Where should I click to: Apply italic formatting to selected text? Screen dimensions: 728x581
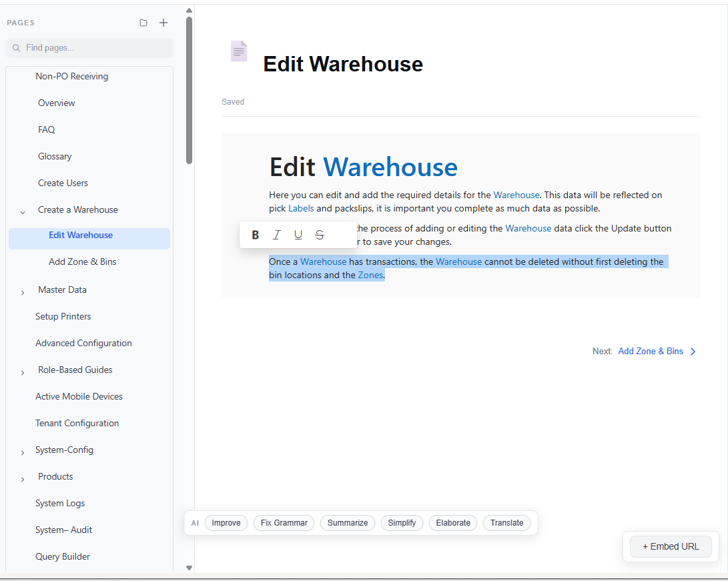pos(277,234)
